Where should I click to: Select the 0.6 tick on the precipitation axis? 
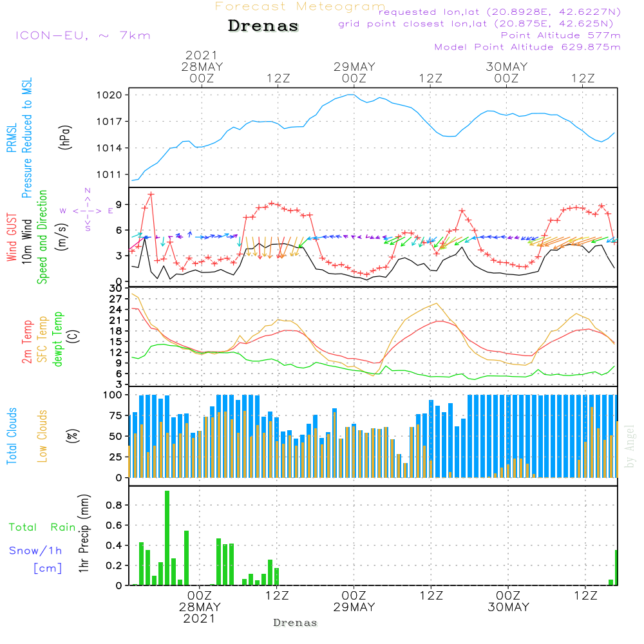coord(114,526)
